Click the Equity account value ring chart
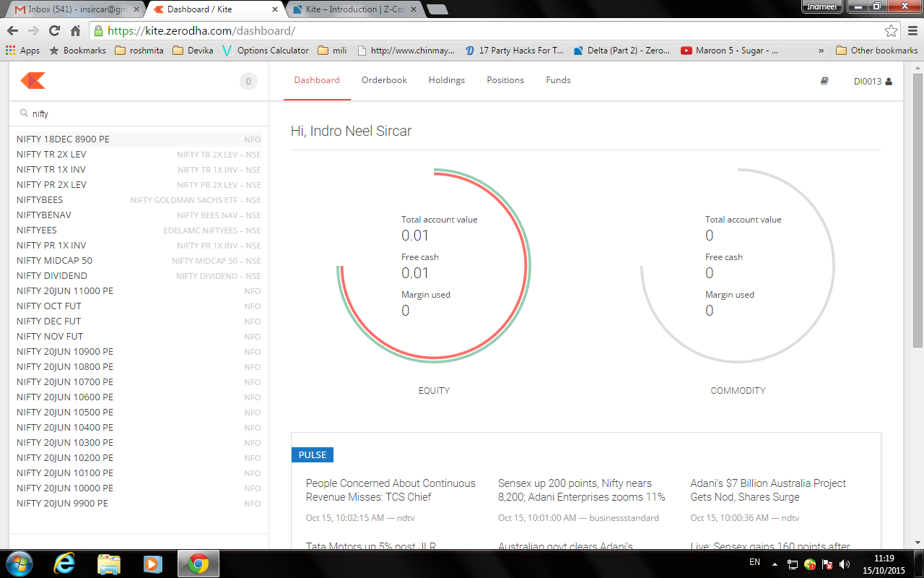 click(x=434, y=265)
